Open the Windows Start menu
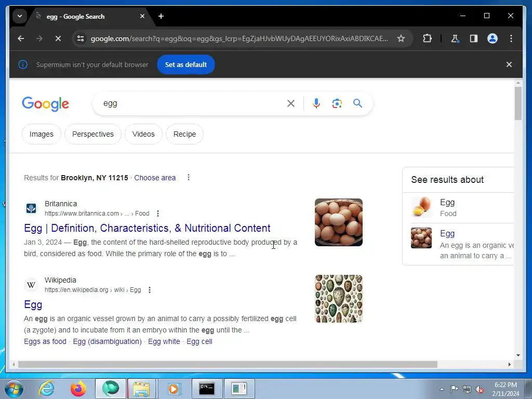 14,389
